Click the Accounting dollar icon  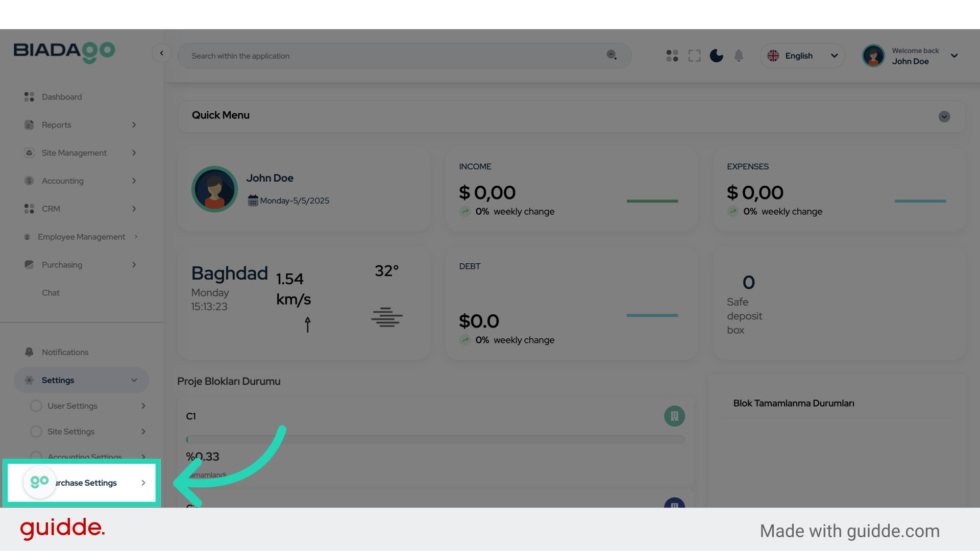click(29, 181)
